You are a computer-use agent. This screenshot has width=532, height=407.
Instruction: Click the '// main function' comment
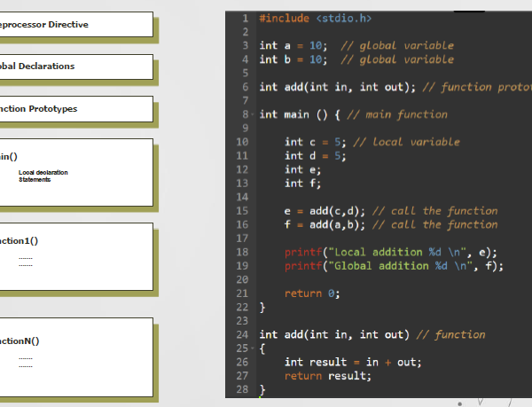(395, 114)
